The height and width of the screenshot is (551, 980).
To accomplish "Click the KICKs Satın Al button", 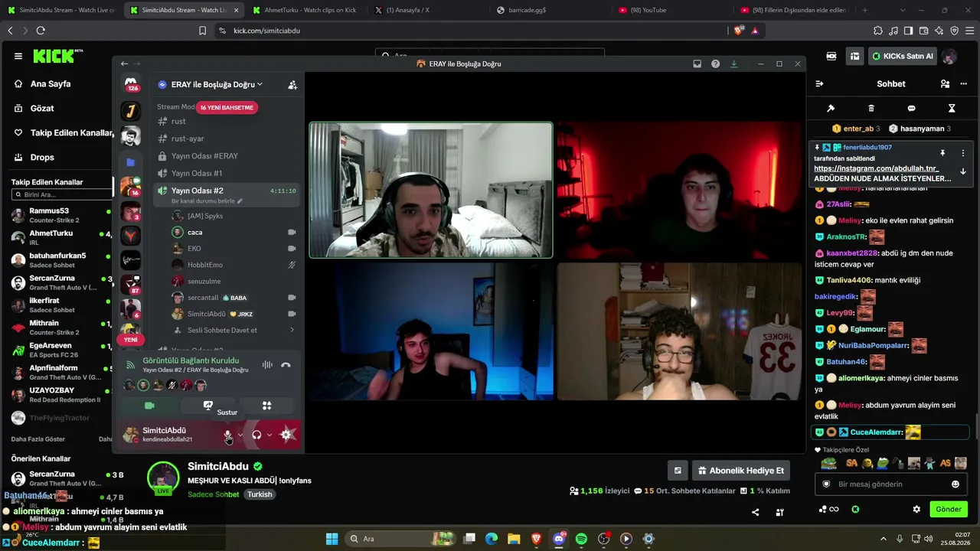I will pos(903,56).
